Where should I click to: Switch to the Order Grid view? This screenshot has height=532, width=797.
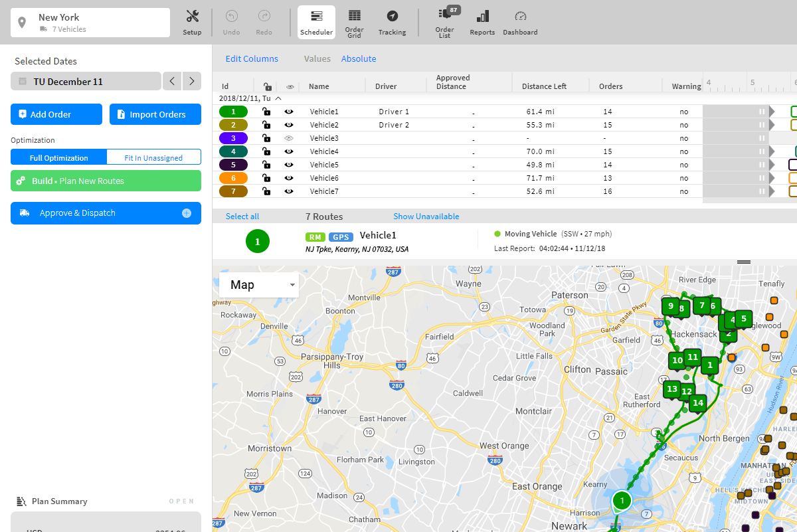pyautogui.click(x=354, y=22)
